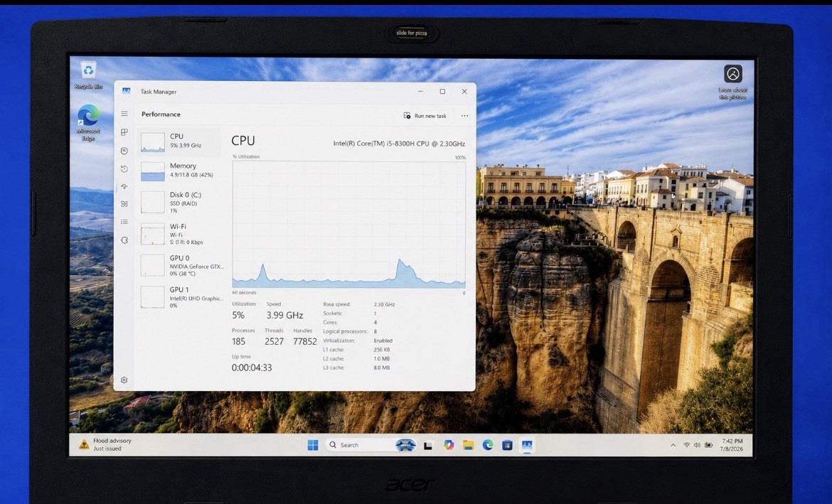Click the Logical processors value 8
Image resolution: width=832 pixels, height=504 pixels.
coord(375,331)
